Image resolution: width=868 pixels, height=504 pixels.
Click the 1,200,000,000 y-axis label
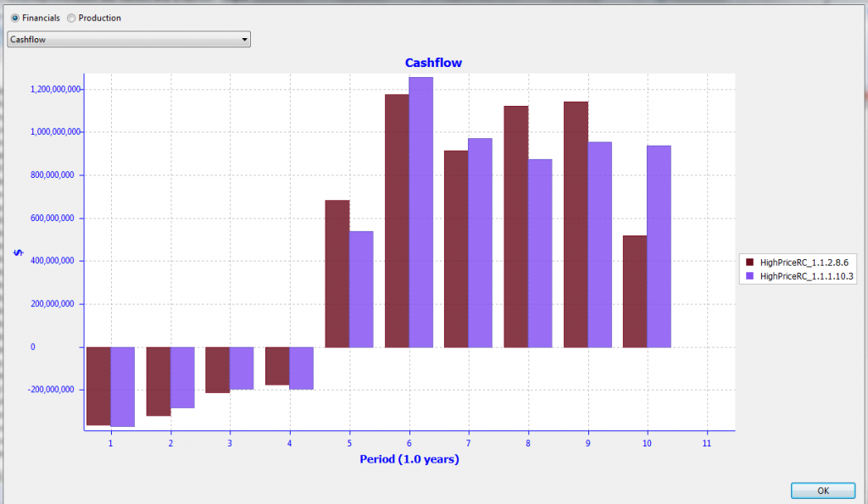(x=55, y=89)
